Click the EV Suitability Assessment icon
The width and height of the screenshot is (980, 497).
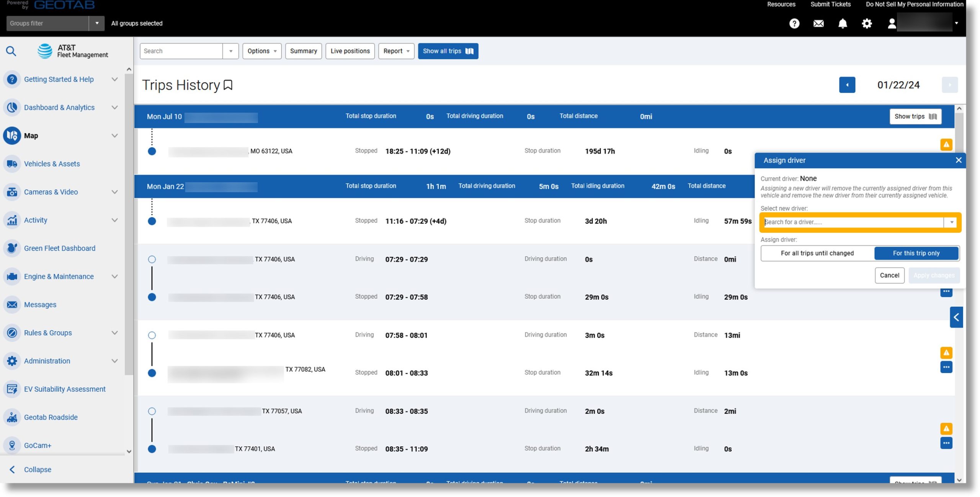coord(12,389)
